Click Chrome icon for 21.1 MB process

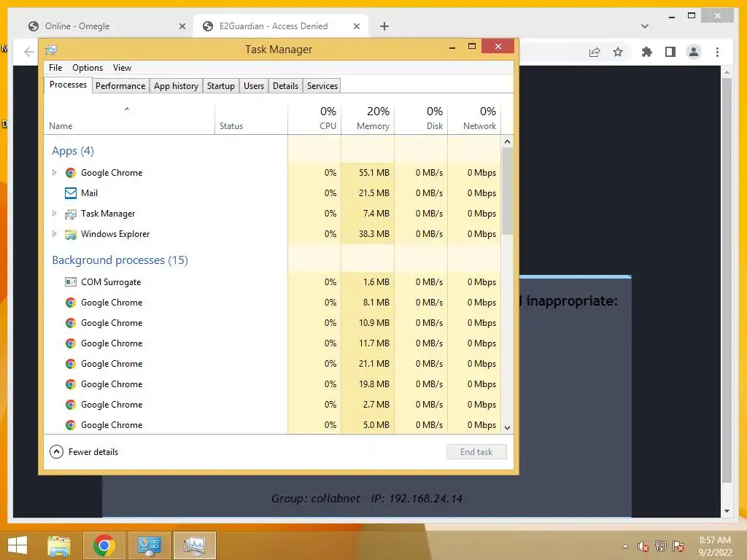coord(71,364)
